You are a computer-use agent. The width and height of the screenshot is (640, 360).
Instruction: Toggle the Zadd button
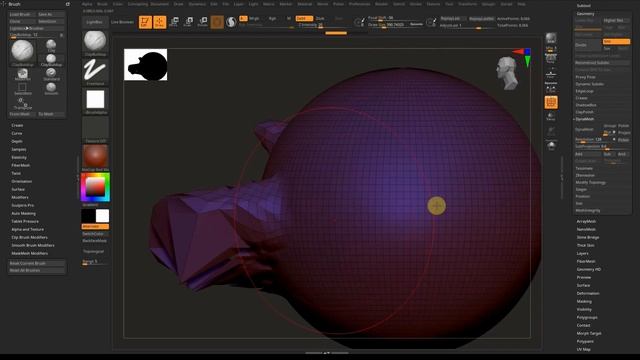pyautogui.click(x=304, y=18)
